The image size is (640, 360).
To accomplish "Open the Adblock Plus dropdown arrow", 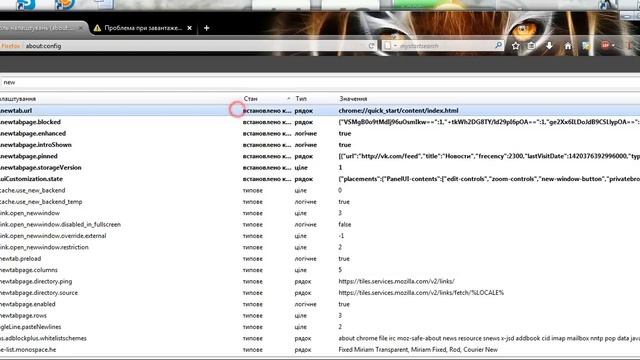I will (x=613, y=46).
